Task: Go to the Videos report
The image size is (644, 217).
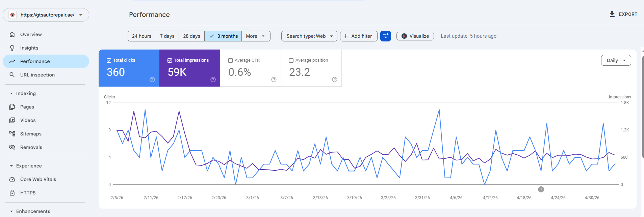Action: point(46,120)
